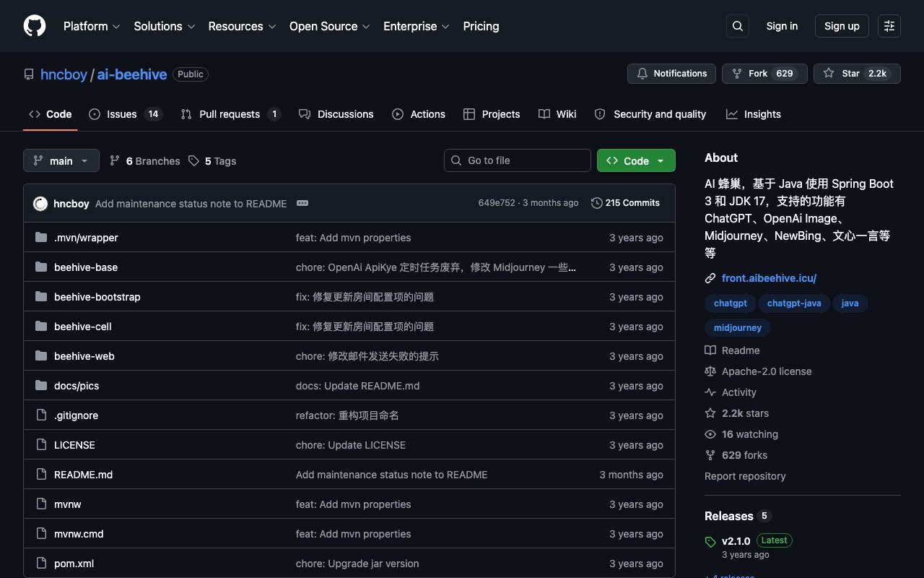Click the .mvn/wrapper folder icon

41,237
